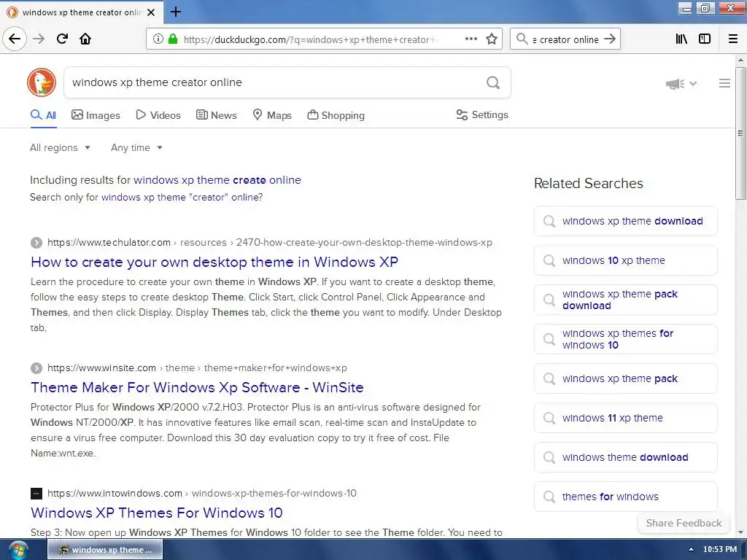The height and width of the screenshot is (560, 747).
Task: Open Firefox hamburger menu
Action: tap(733, 39)
